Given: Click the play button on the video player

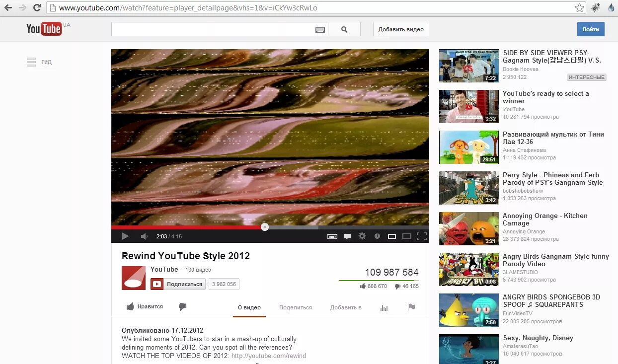Looking at the screenshot, I should coord(125,236).
